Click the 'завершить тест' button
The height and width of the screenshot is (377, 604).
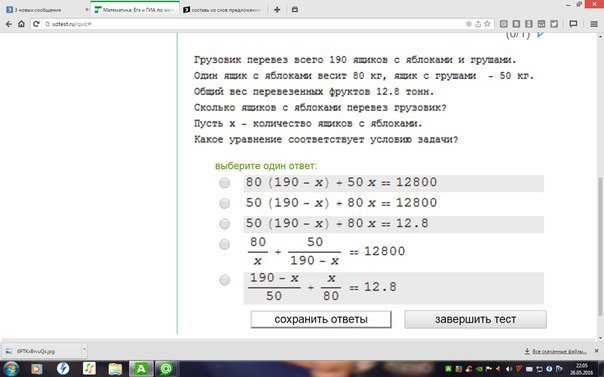click(475, 319)
